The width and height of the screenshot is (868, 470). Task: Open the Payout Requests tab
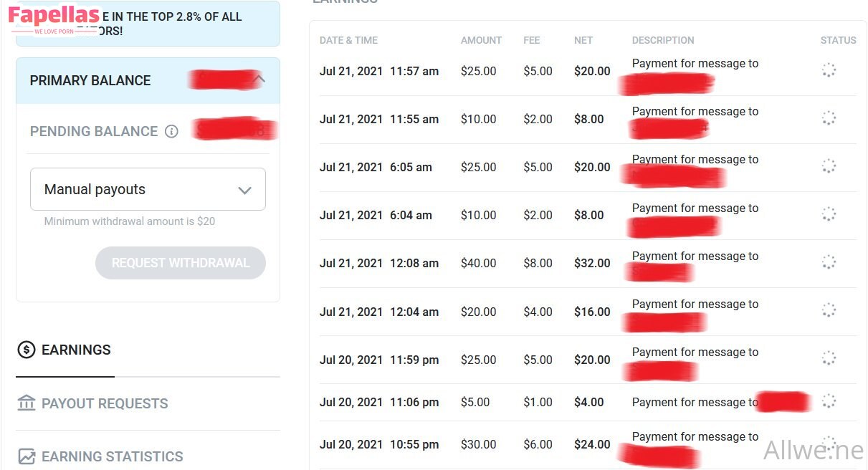click(105, 403)
